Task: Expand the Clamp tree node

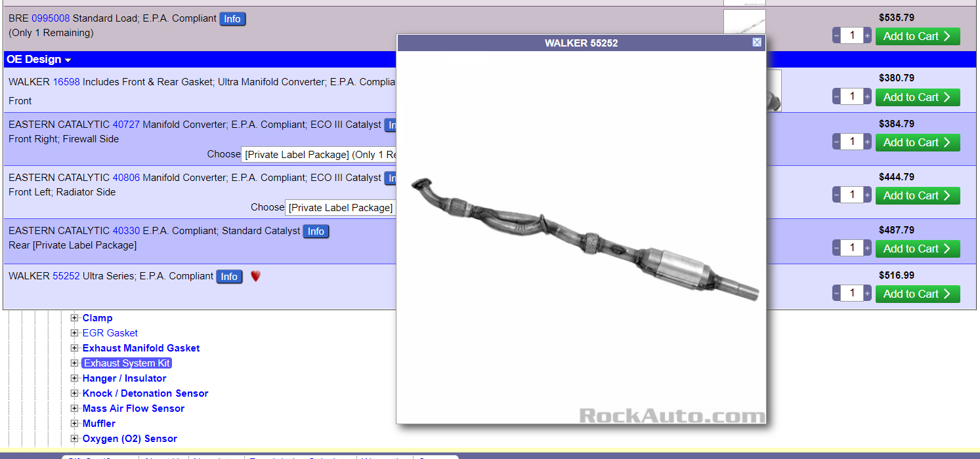Action: (74, 318)
